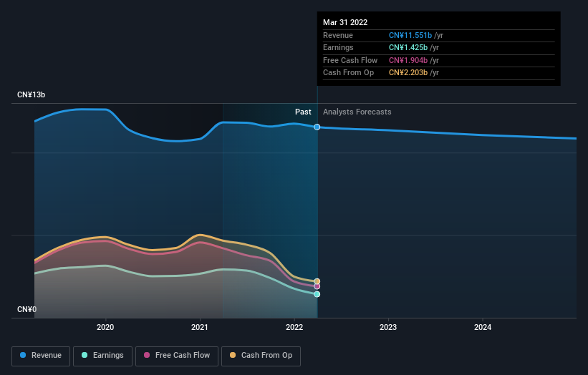Image resolution: width=588 pixels, height=375 pixels.
Task: Click the CN¥13b y-axis label
Action: (x=31, y=94)
